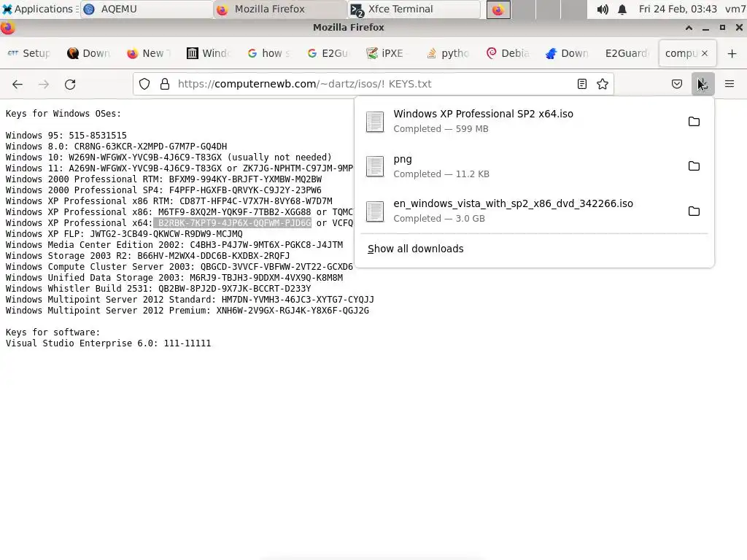The height and width of the screenshot is (560, 747).
Task: Click the clock showing Fri 24 Feb
Action: [x=678, y=9]
